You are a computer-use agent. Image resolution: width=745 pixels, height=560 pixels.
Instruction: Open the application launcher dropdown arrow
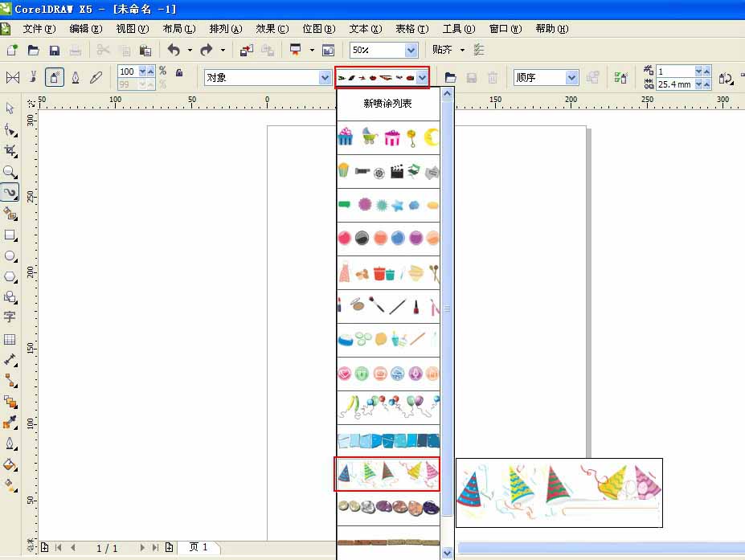312,50
